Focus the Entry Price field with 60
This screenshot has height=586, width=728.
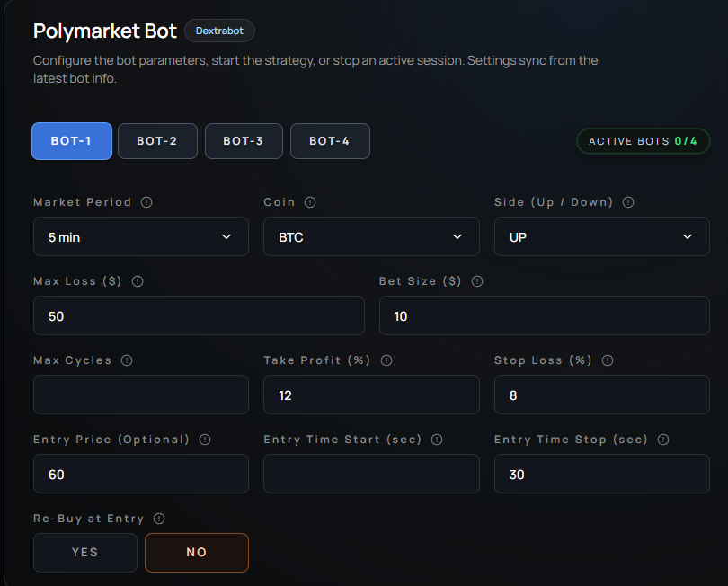tap(141, 474)
